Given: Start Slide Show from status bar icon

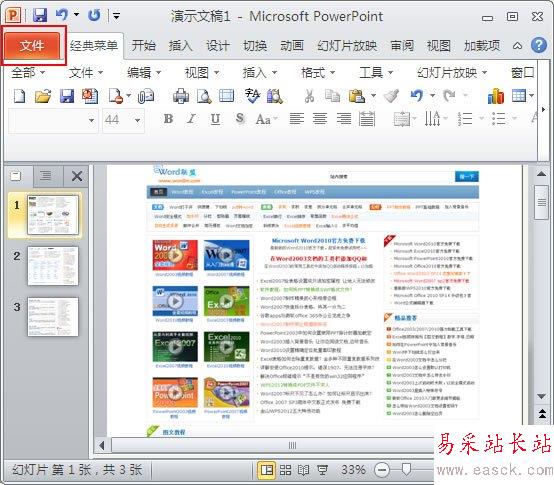Looking at the screenshot, I should click(x=322, y=470).
